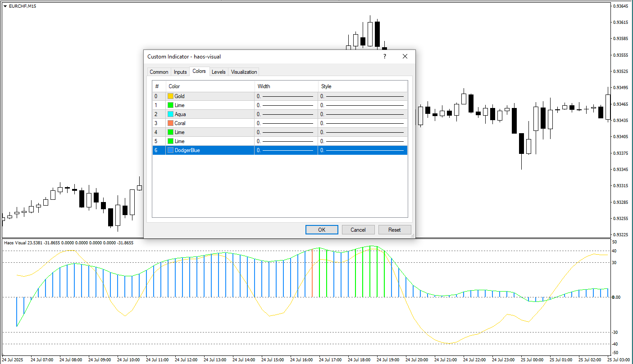The width and height of the screenshot is (633, 364).
Task: Click the Gold color swatch in row 0
Action: click(171, 96)
